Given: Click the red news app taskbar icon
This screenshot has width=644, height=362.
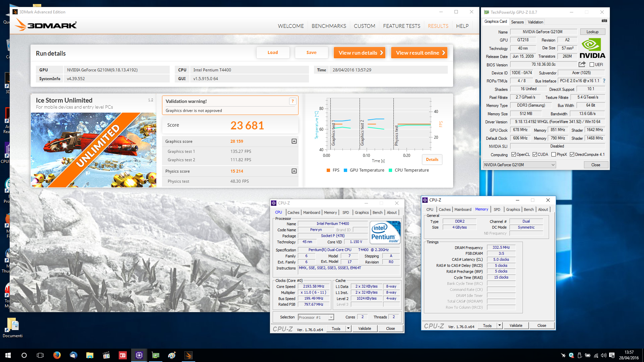Looking at the screenshot, I should tap(123, 355).
